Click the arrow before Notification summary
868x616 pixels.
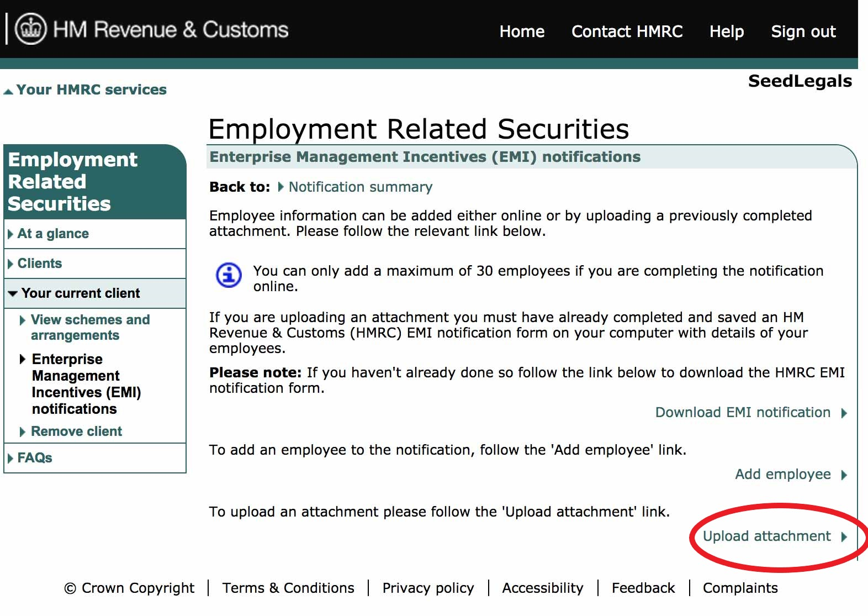(280, 187)
